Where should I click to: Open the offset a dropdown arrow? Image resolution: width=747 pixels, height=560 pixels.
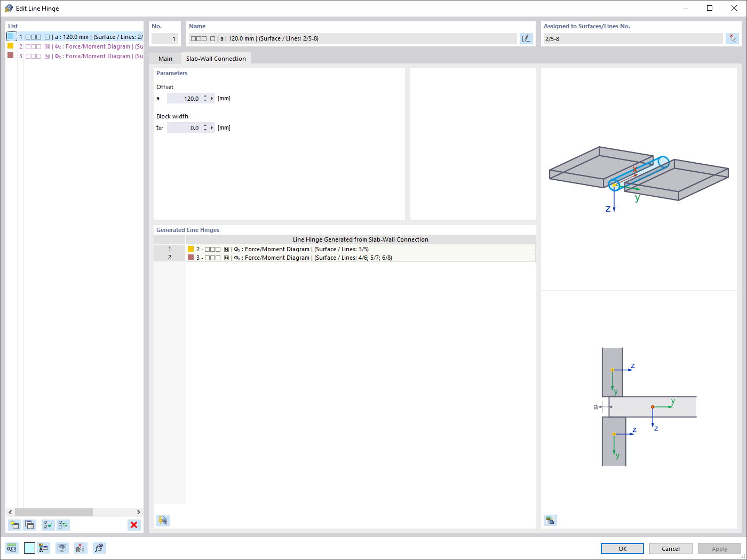coord(212,98)
